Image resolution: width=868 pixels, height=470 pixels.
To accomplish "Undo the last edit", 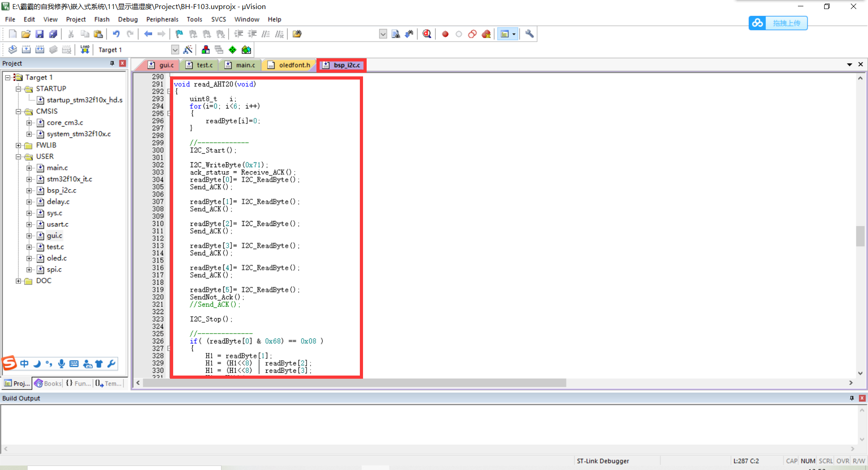I will click(x=116, y=34).
